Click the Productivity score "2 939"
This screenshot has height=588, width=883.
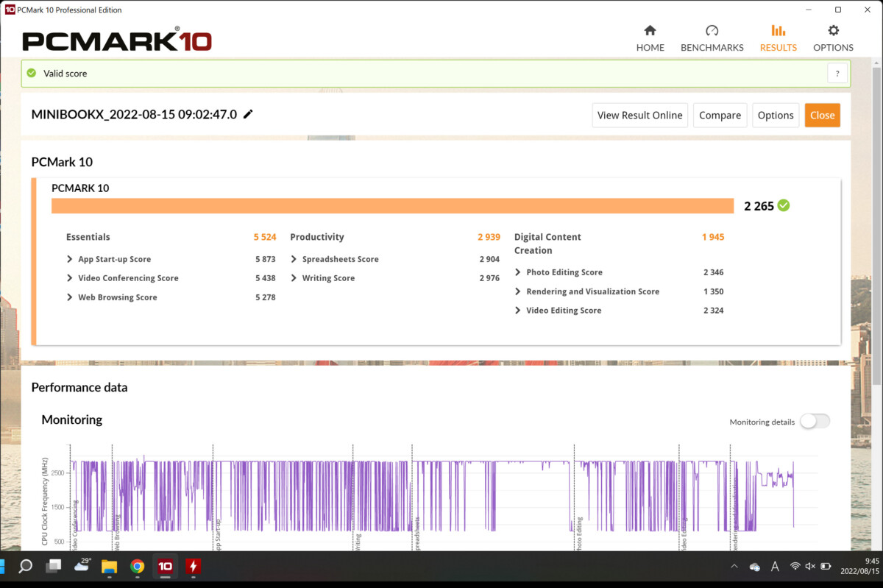click(x=489, y=237)
